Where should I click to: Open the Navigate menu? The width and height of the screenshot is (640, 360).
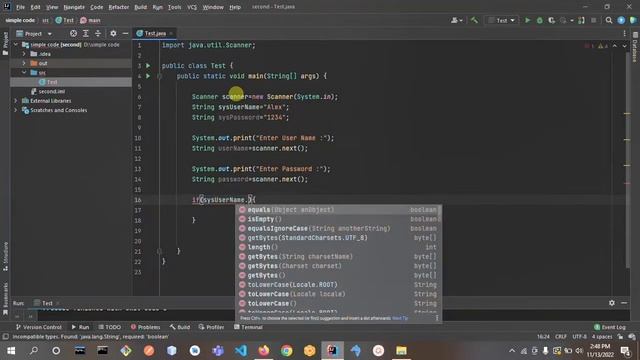pos(74,7)
